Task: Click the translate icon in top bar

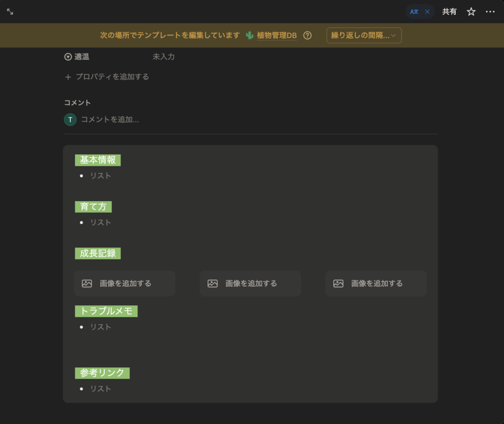Action: point(414,12)
